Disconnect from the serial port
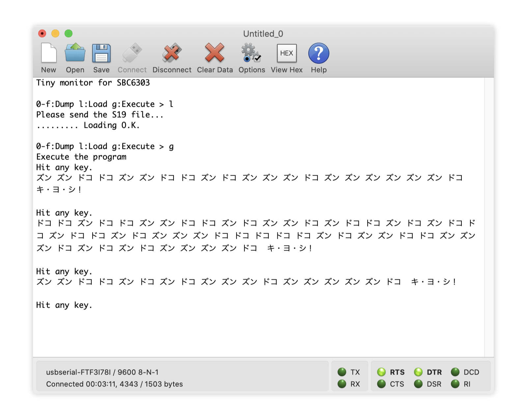The width and height of the screenshot is (527, 420). pyautogui.click(x=172, y=53)
